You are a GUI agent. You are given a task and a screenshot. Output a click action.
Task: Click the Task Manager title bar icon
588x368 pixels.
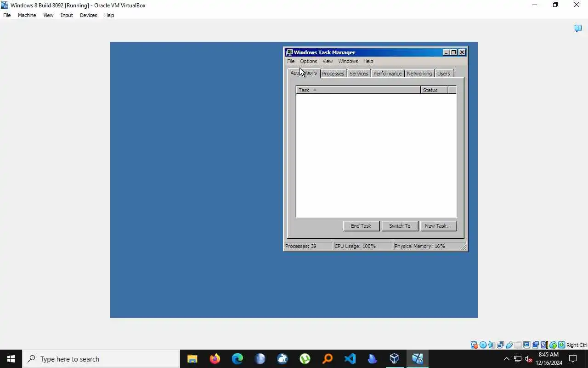(289, 52)
